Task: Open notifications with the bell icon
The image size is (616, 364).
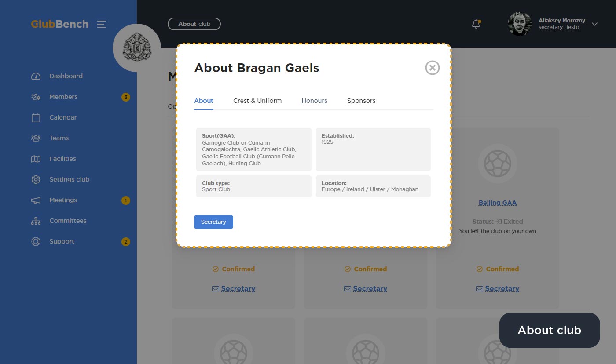Action: click(476, 24)
